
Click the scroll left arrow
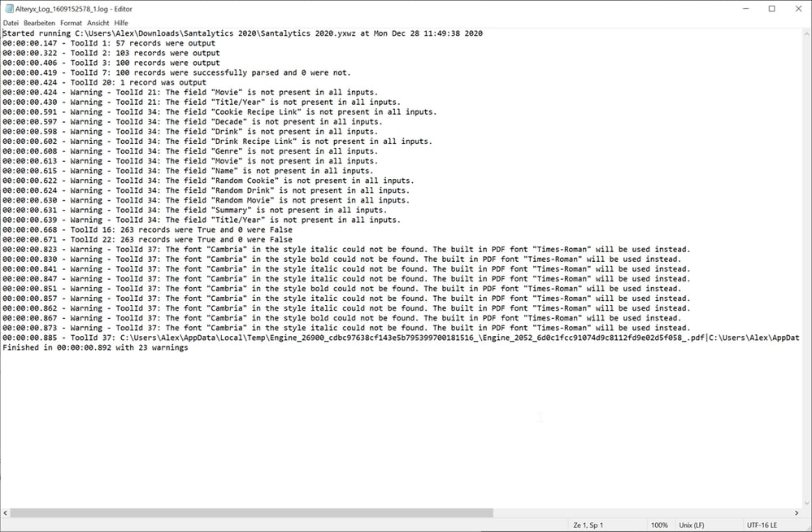click(6, 513)
